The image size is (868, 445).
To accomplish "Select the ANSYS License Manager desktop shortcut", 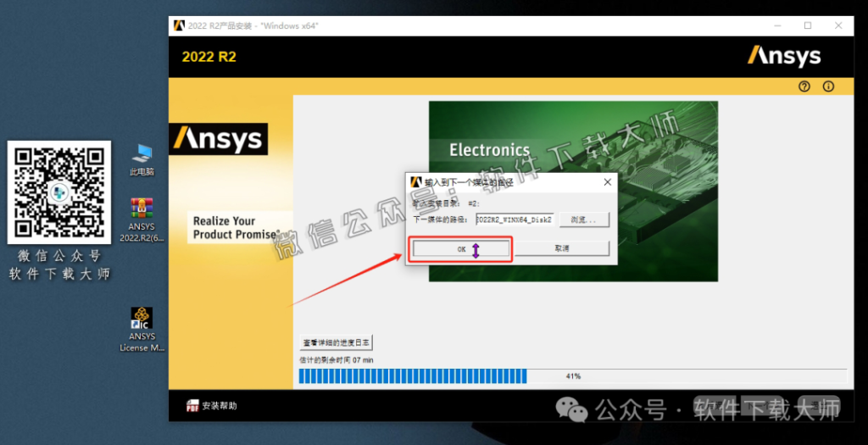I will (x=142, y=330).
